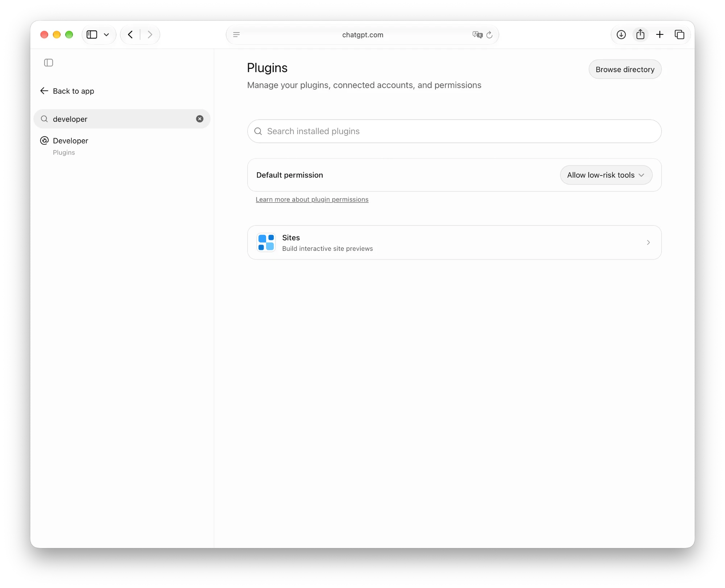Click the Plugins page heading
The width and height of the screenshot is (725, 588).
267,68
